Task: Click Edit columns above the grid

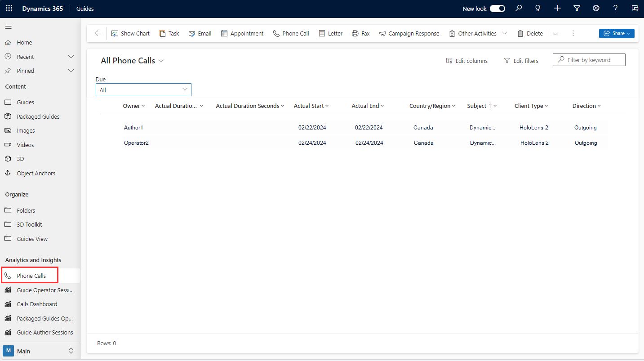Action: pos(466,60)
